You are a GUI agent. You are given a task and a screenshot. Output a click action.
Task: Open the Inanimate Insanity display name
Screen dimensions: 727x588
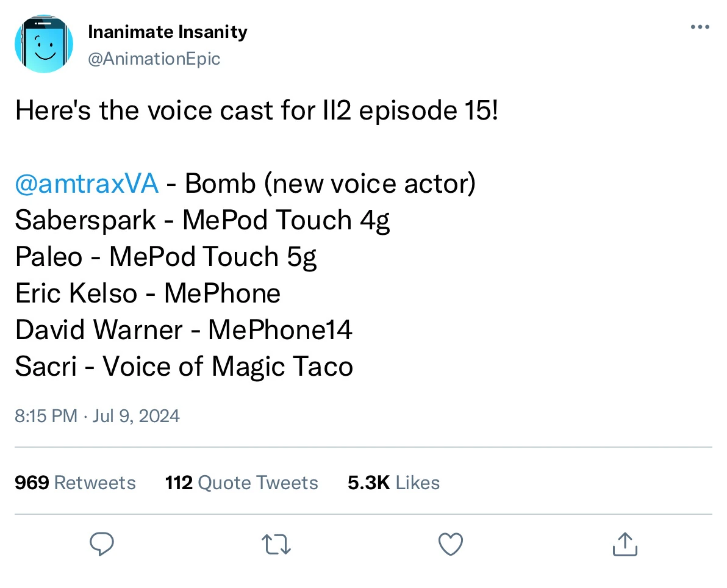pos(168,32)
